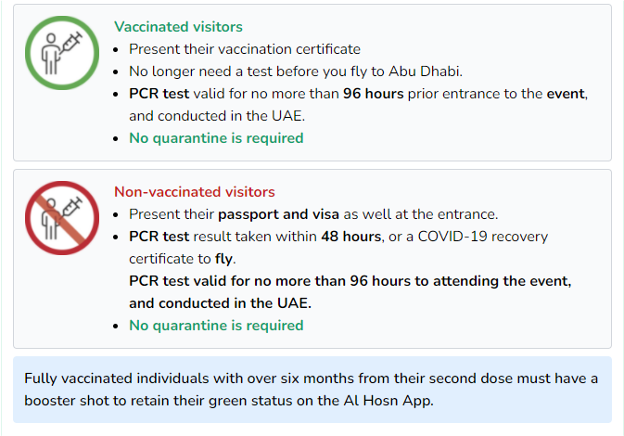Click the Non-vaccinated visitors heading
624x436 pixels.
(195, 192)
